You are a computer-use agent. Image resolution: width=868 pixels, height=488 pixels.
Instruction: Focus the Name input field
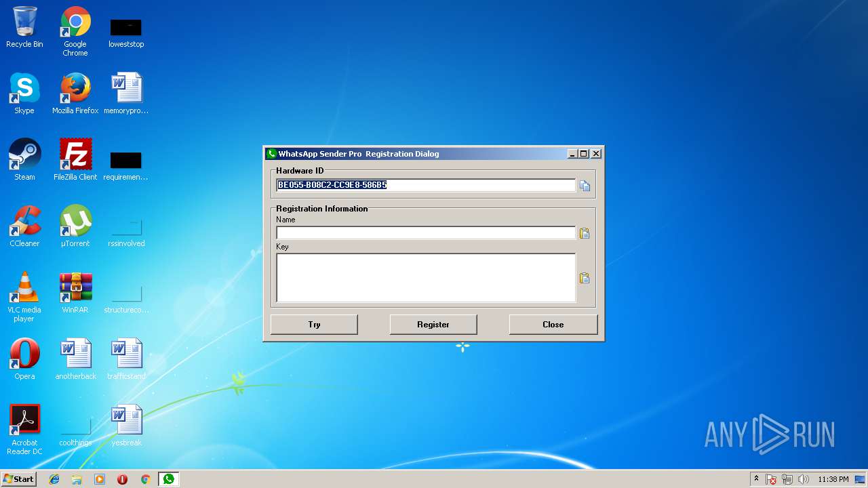point(426,232)
